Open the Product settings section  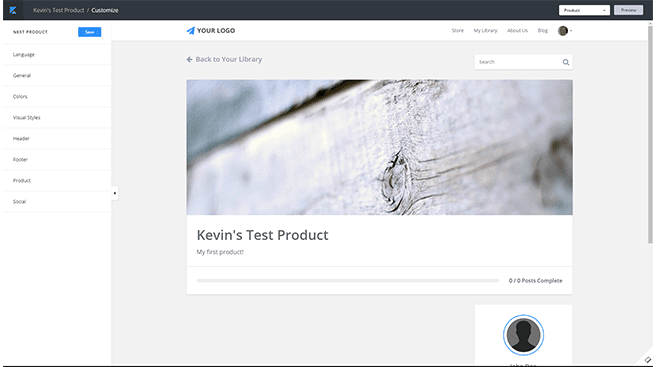point(57,181)
